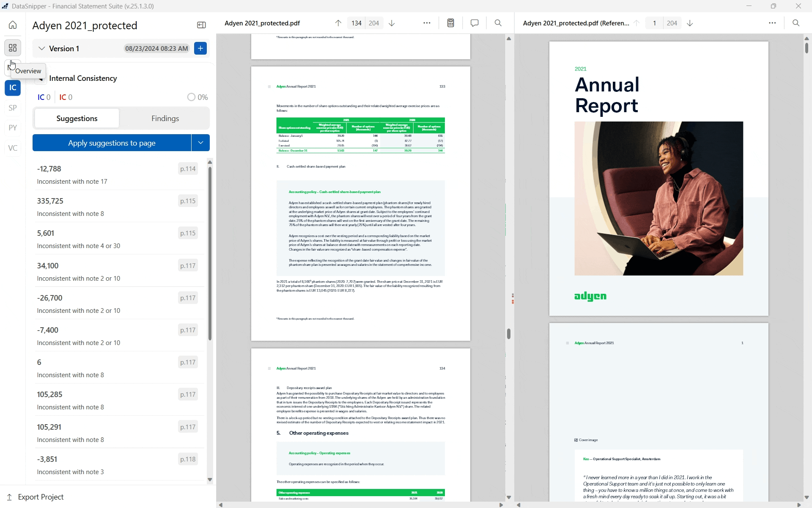The width and height of the screenshot is (812, 508).
Task: Select the SP sidebar panel
Action: tap(12, 108)
